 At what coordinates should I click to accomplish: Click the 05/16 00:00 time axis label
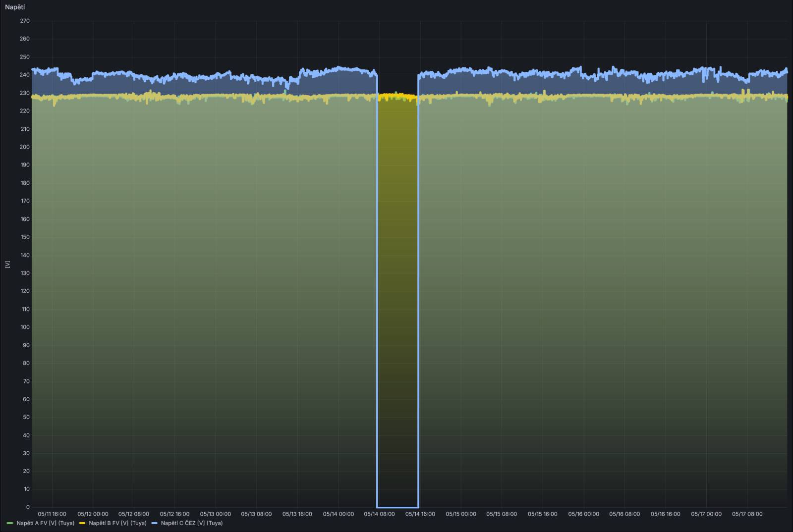pyautogui.click(x=584, y=514)
